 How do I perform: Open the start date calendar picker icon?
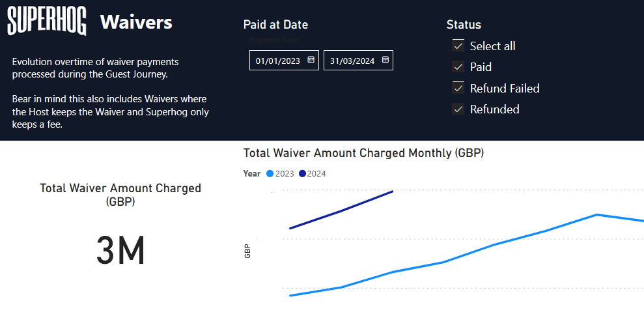pyautogui.click(x=311, y=60)
